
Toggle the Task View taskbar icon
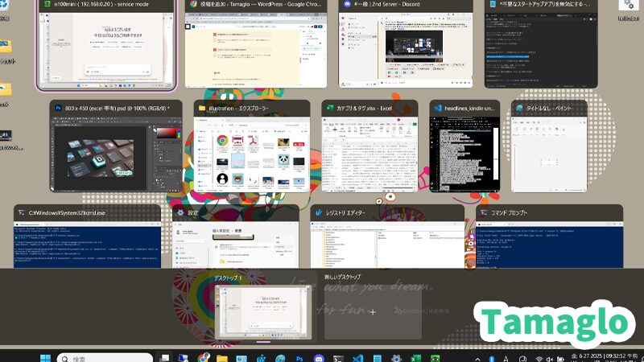click(164, 358)
